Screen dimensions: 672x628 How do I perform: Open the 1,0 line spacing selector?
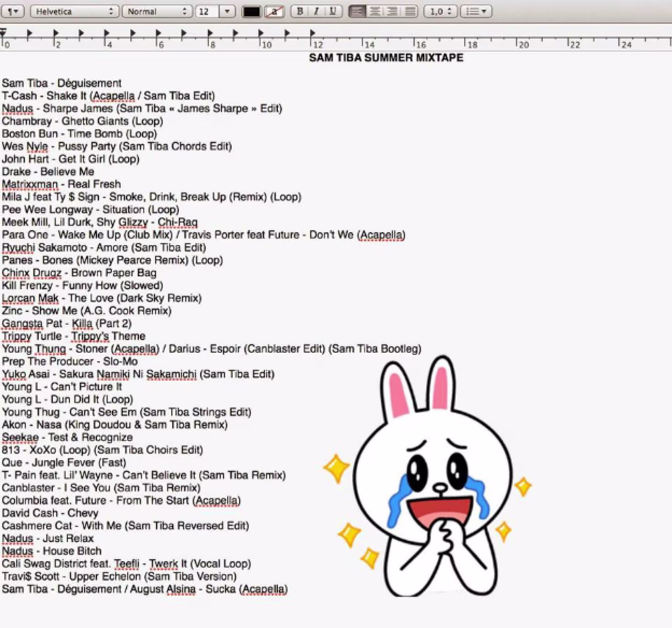tap(440, 11)
